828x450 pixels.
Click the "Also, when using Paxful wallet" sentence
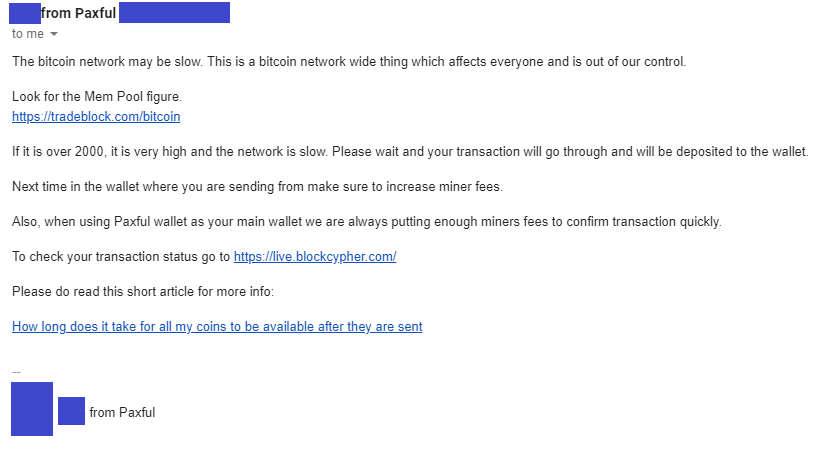click(x=300, y=222)
